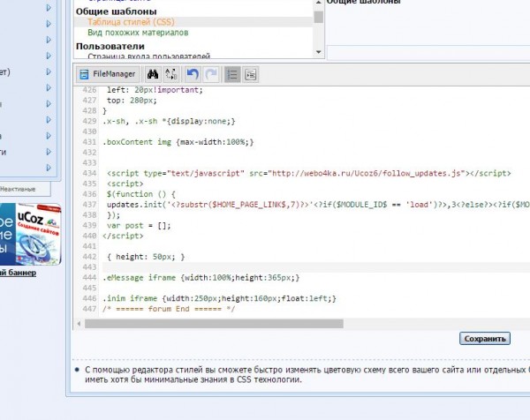Click the greyed redo arrow icon
The height and width of the screenshot is (420, 530).
[210, 75]
